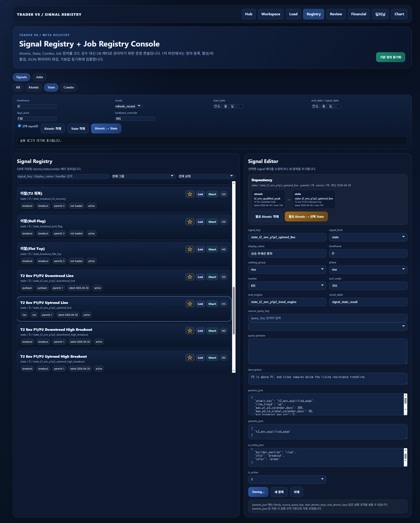Star T2 Env P1/P2 Uptrend High Breakout
Screen dimensions: 420x523
[x=190, y=357]
